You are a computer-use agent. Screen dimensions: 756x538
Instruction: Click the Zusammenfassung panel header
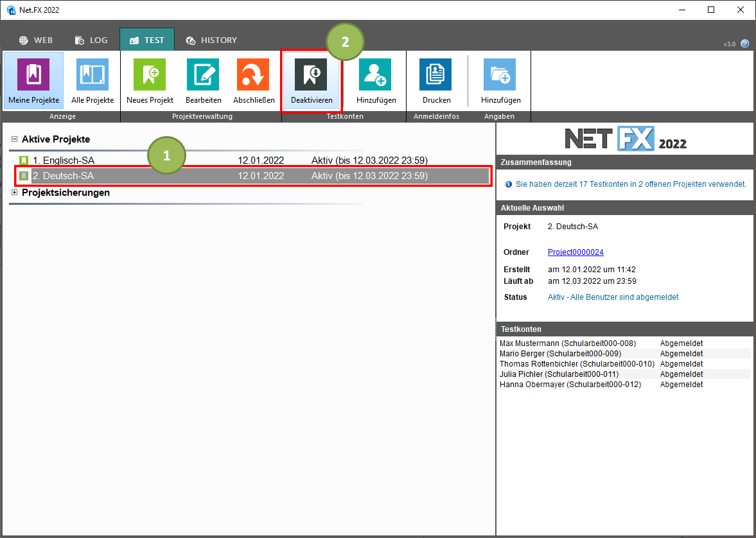point(626,162)
